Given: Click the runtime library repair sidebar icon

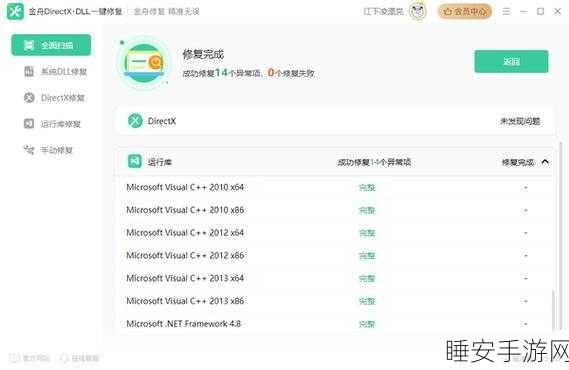Looking at the screenshot, I should click(x=29, y=124).
